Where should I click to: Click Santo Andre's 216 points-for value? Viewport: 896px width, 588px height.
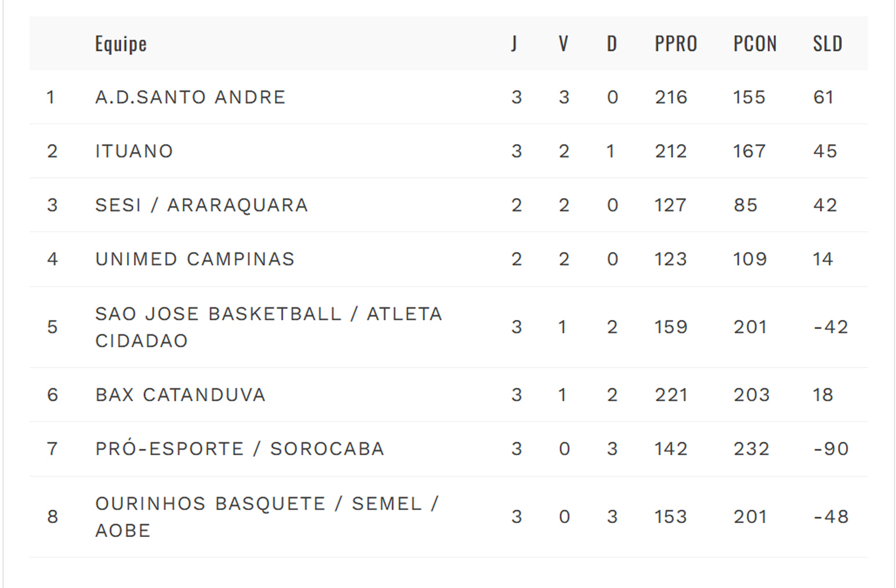pos(671,97)
